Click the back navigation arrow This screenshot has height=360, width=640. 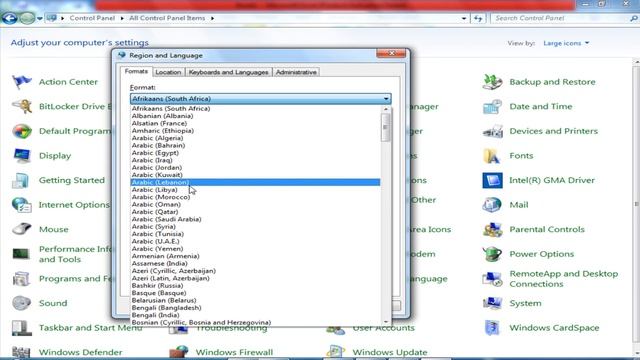pyautogui.click(x=9, y=18)
